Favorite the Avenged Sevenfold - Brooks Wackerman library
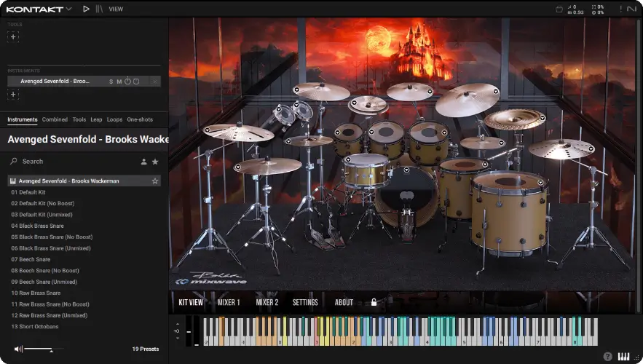The width and height of the screenshot is (643, 364). coord(154,181)
